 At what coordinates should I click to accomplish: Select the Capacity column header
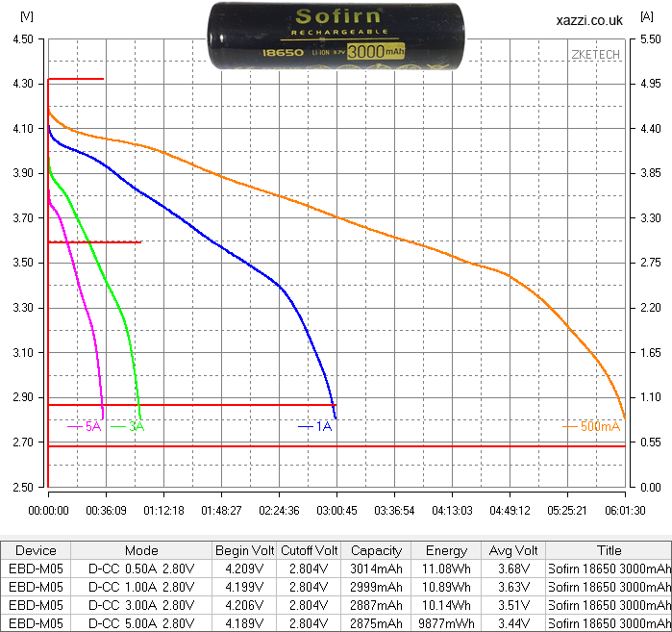[x=376, y=550]
